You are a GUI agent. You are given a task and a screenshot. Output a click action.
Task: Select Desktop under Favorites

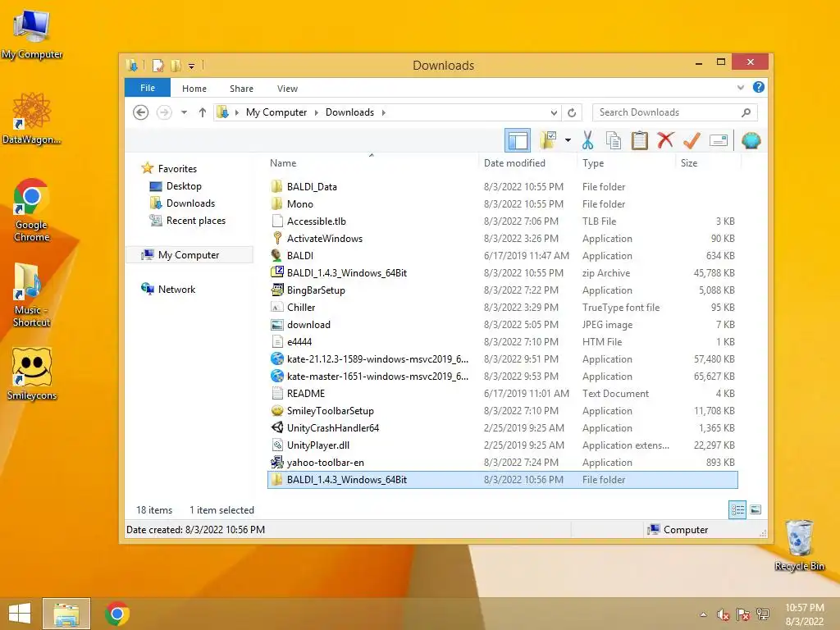(184, 186)
